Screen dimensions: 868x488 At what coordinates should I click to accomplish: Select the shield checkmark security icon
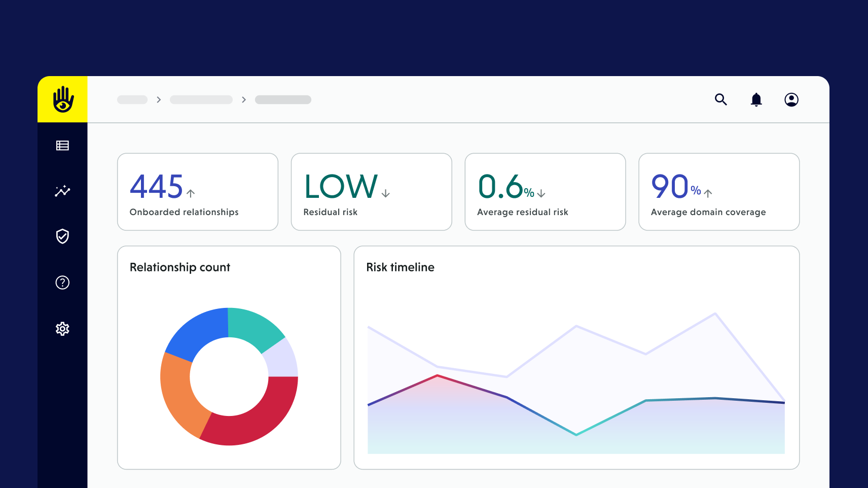coord(62,236)
